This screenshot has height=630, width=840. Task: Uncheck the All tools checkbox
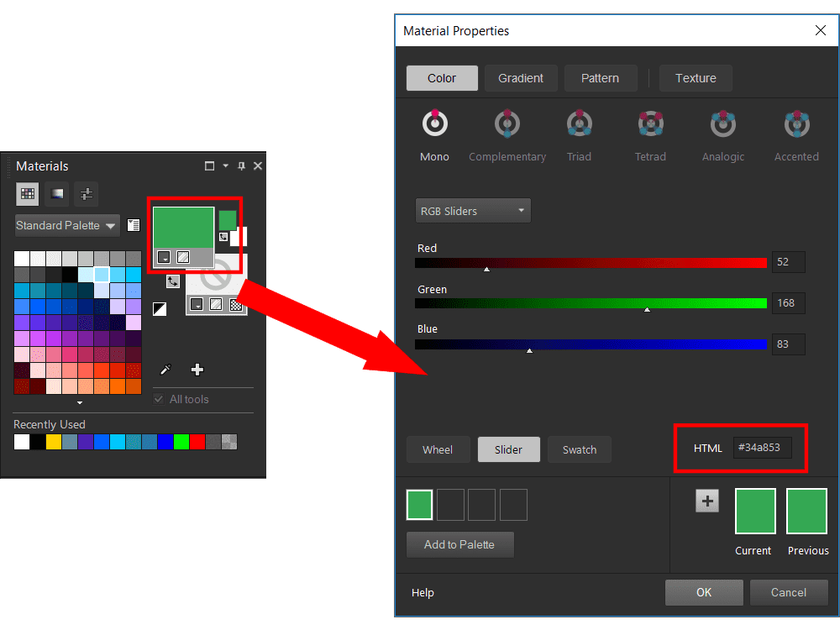(158, 399)
